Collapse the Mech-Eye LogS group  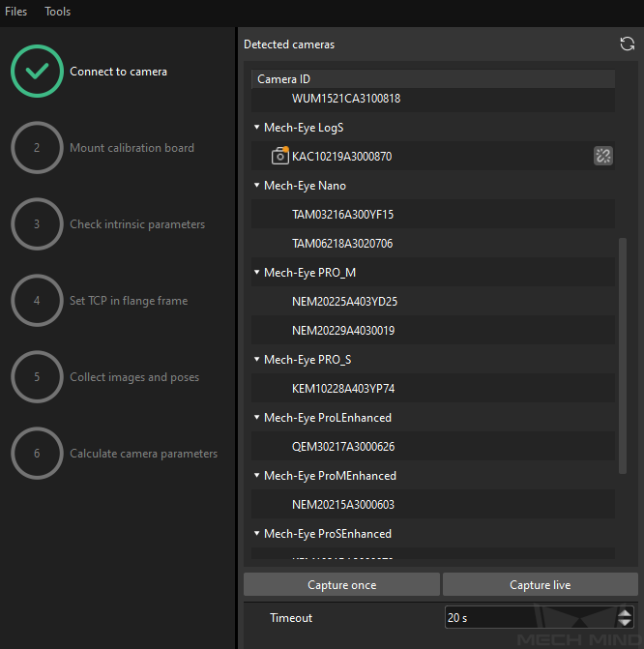256,127
